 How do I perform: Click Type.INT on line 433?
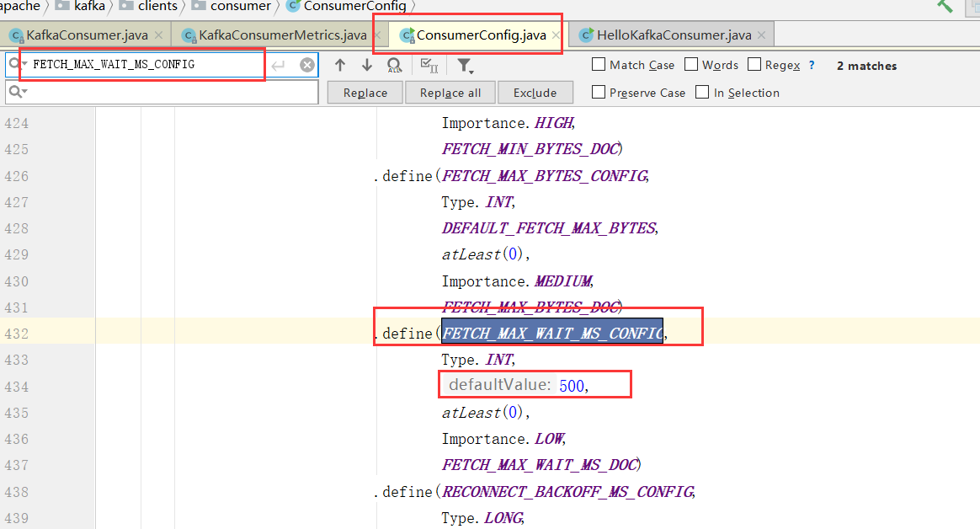[477, 360]
